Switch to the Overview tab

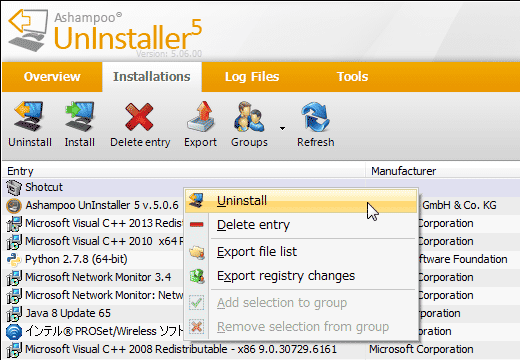click(x=52, y=77)
